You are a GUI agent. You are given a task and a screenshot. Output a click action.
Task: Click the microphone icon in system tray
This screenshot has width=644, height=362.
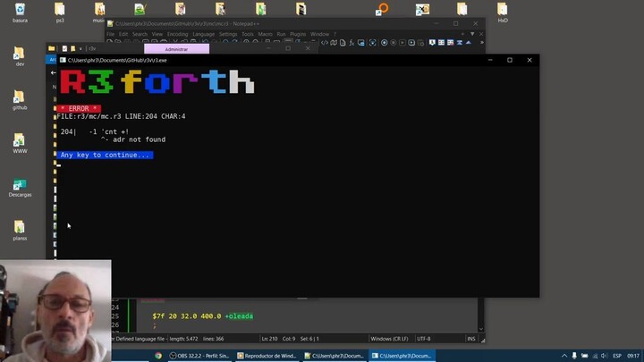pos(574,356)
